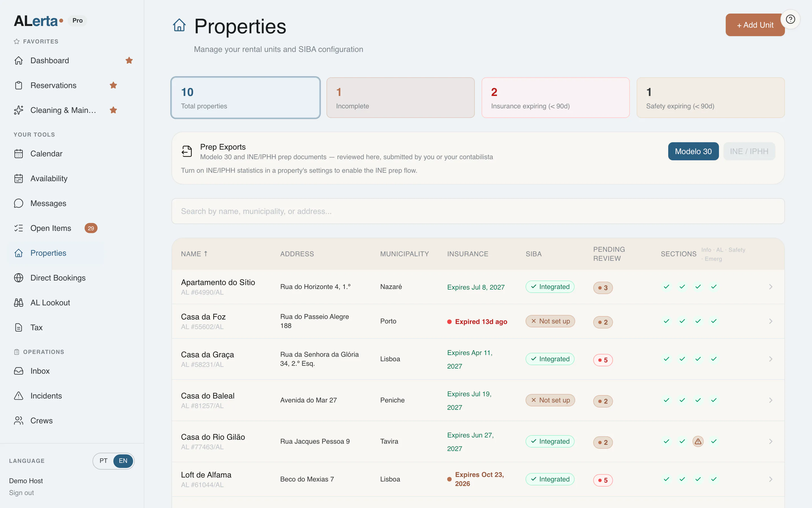Click the Inbox tray icon
812x508 pixels.
pyautogui.click(x=19, y=371)
